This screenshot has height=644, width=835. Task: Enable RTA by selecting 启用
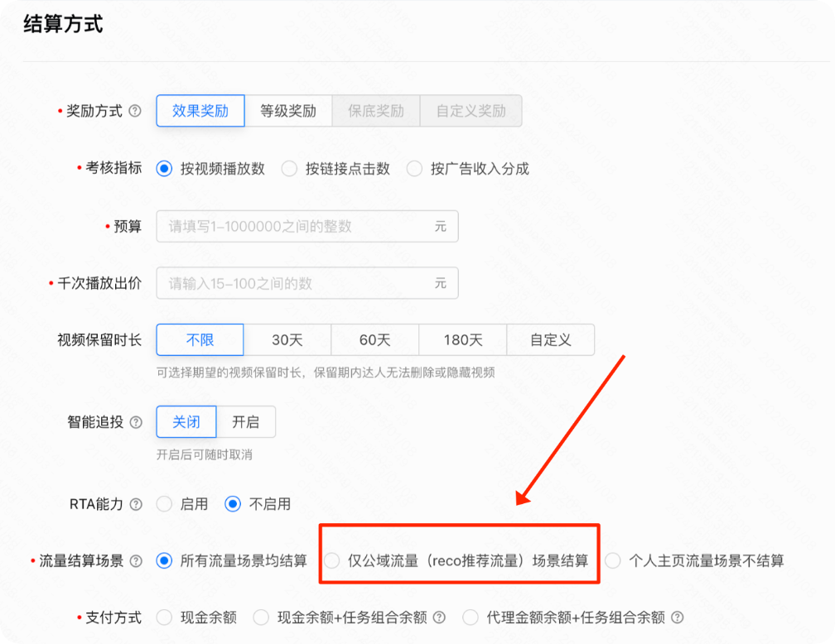click(x=163, y=503)
